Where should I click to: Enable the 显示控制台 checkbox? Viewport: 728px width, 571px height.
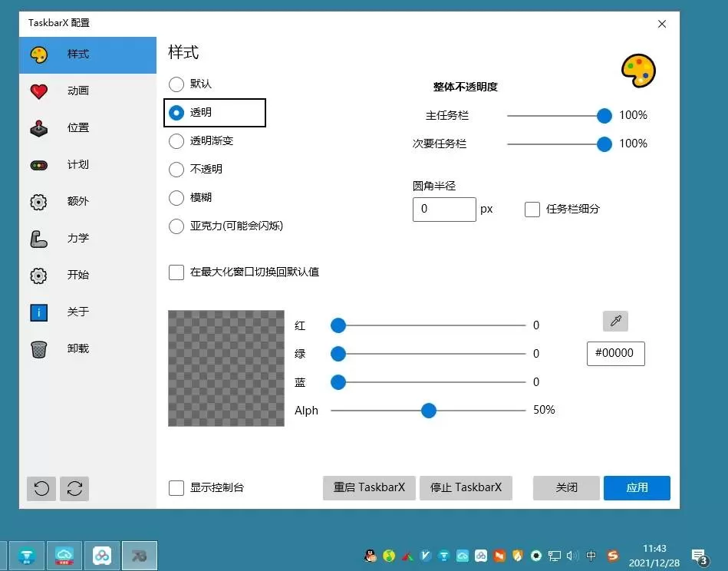pyautogui.click(x=176, y=487)
